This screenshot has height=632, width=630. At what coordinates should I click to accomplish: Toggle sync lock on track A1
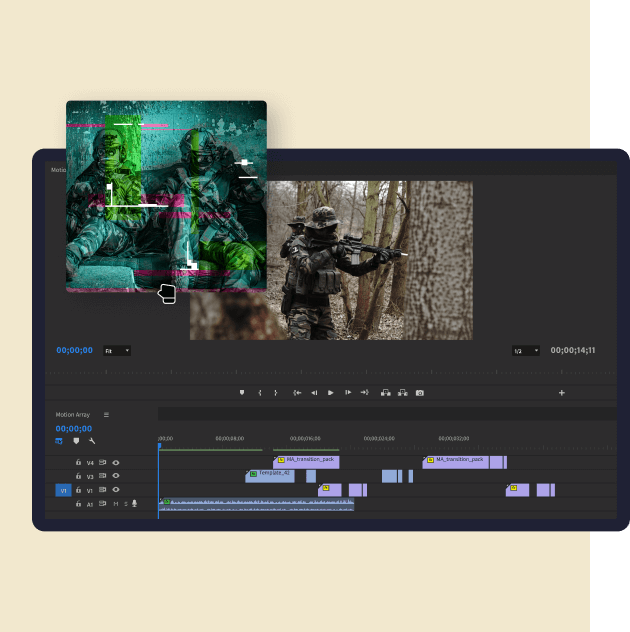pyautogui.click(x=103, y=503)
